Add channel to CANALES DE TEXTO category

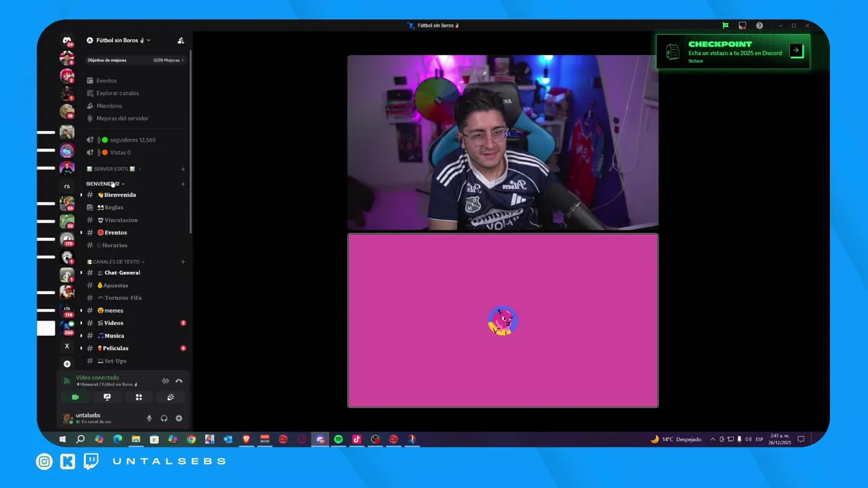coord(183,262)
